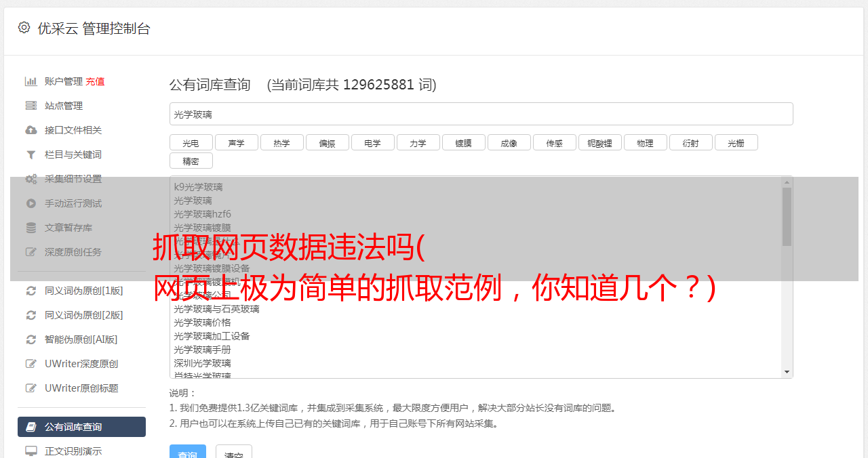Open UWriter深度原创 menu item

[81, 364]
